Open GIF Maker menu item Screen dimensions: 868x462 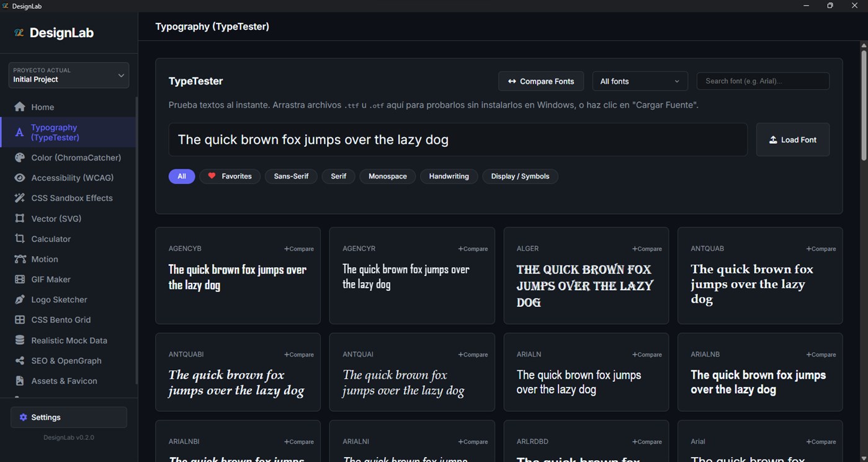coord(69,280)
